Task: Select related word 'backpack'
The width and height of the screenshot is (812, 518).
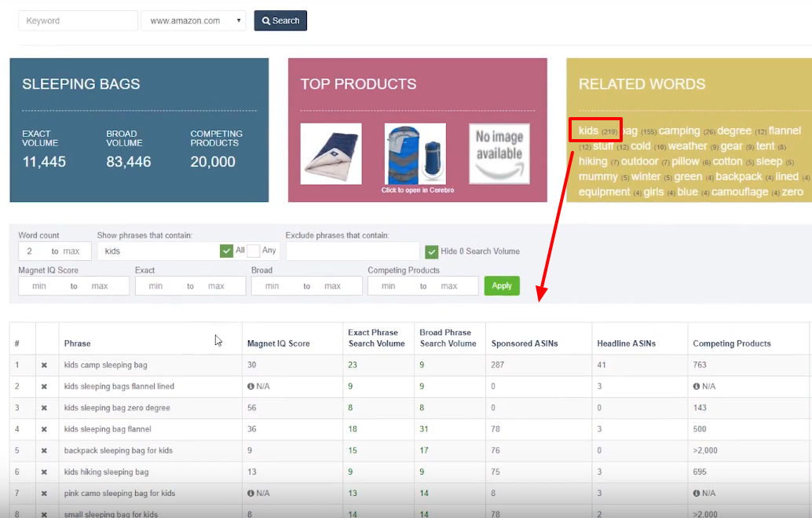Action: [739, 177]
